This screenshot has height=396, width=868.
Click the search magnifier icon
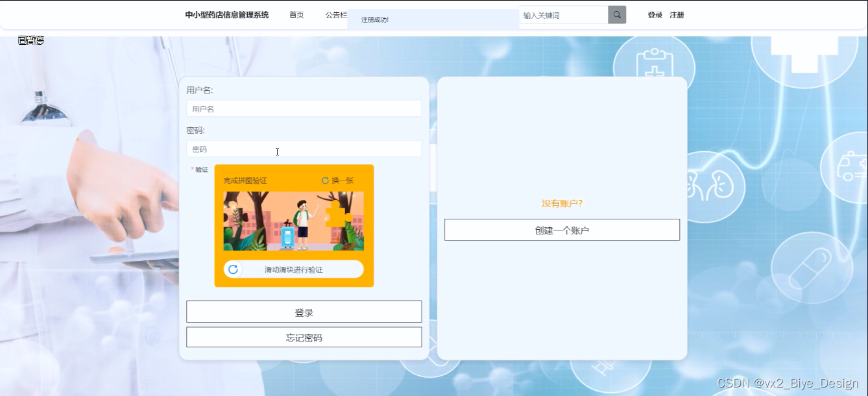(x=617, y=15)
